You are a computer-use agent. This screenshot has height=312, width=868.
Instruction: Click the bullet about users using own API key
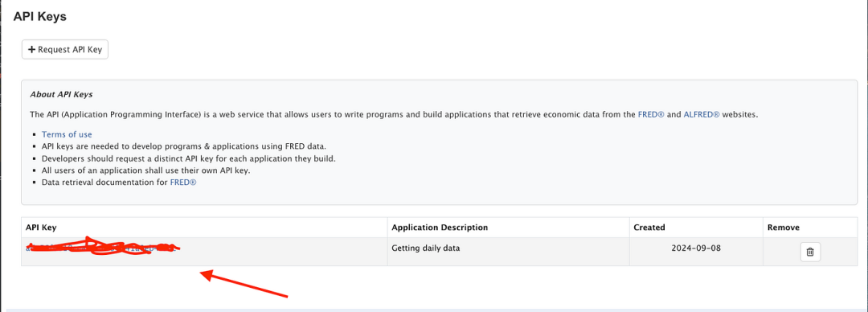coord(146,170)
